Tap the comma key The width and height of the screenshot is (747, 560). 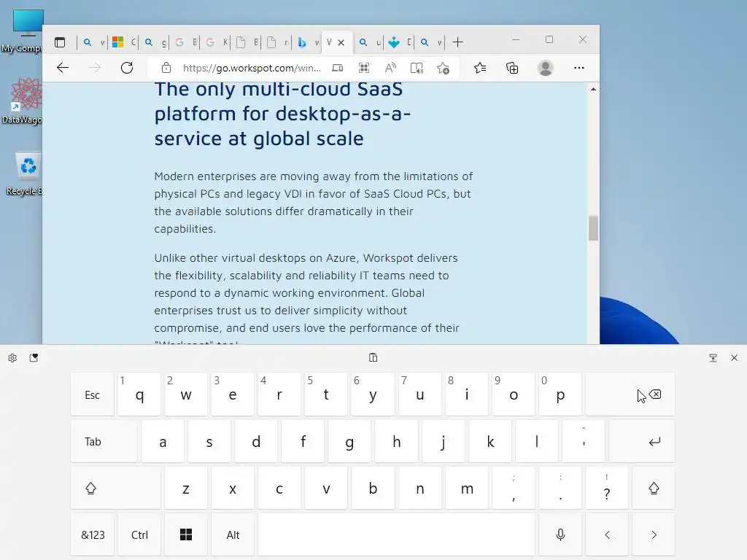[514, 488]
